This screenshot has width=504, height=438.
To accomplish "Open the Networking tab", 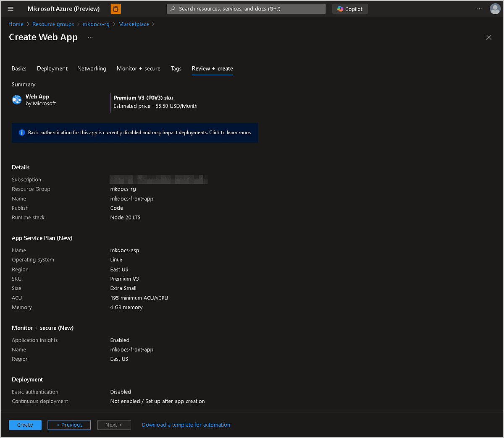I will [92, 68].
